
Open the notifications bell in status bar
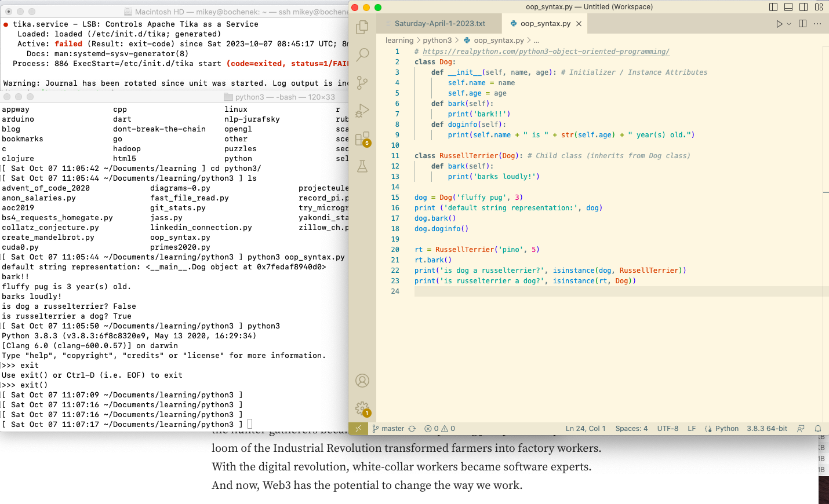[x=817, y=428]
